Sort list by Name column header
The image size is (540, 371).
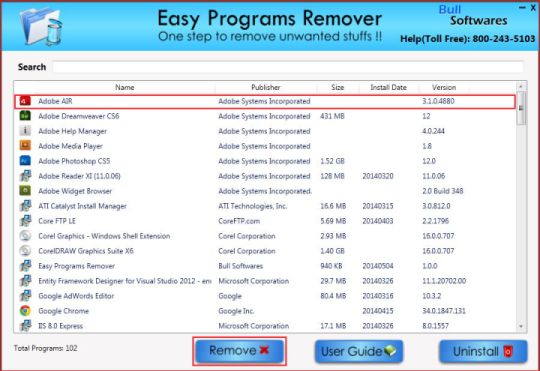tap(124, 87)
